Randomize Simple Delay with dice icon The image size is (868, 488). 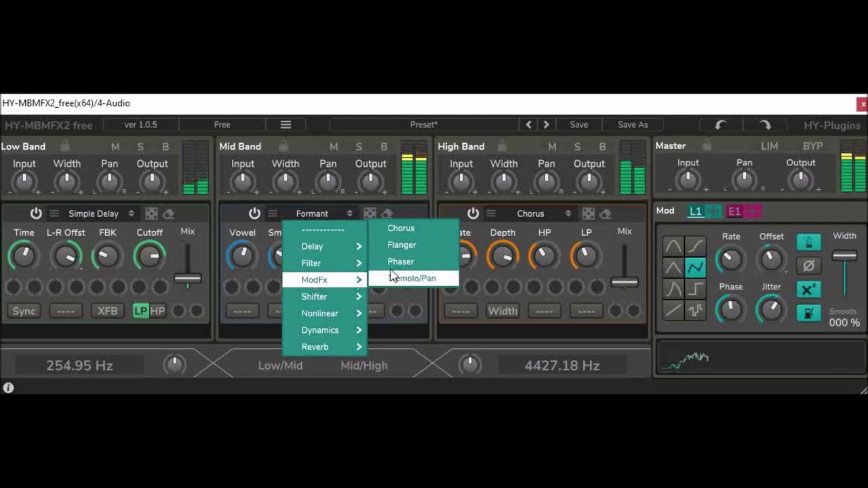(151, 213)
